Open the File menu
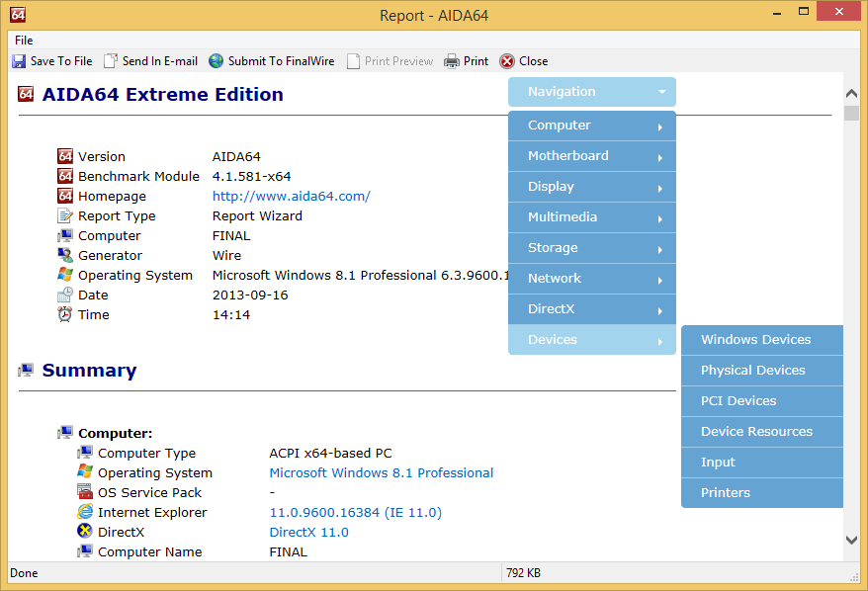This screenshot has height=591, width=868. click(x=24, y=41)
